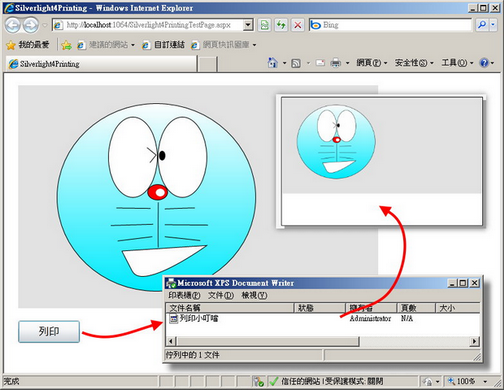Run search with the magnifier button
This screenshot has height=390, width=504.
(482, 25)
